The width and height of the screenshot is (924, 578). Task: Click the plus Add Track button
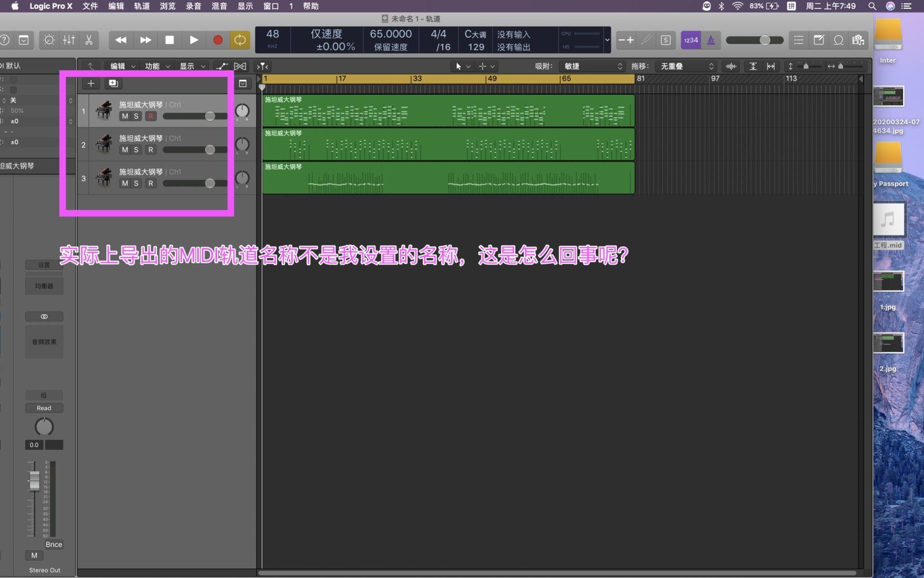pyautogui.click(x=91, y=83)
